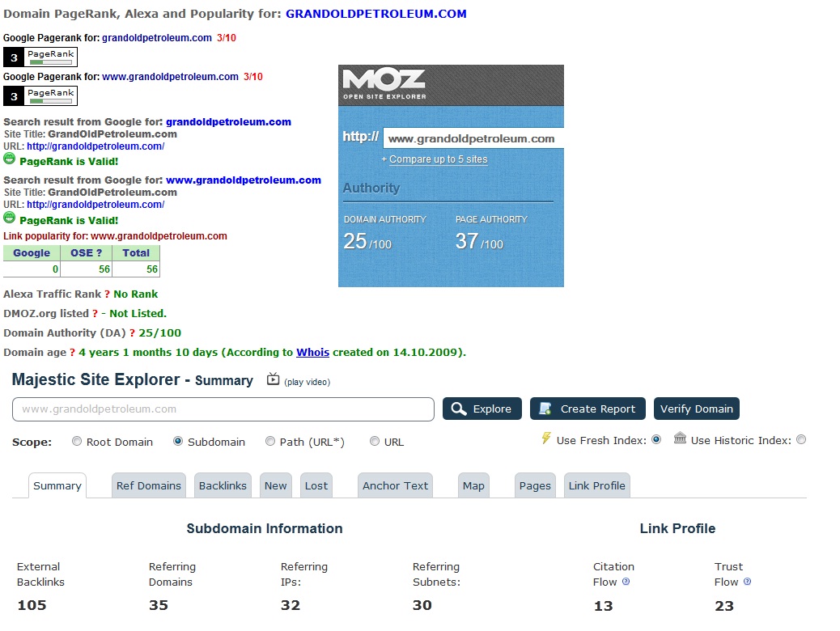The height and width of the screenshot is (631, 840).
Task: Open the Backlinks tab
Action: coord(223,485)
